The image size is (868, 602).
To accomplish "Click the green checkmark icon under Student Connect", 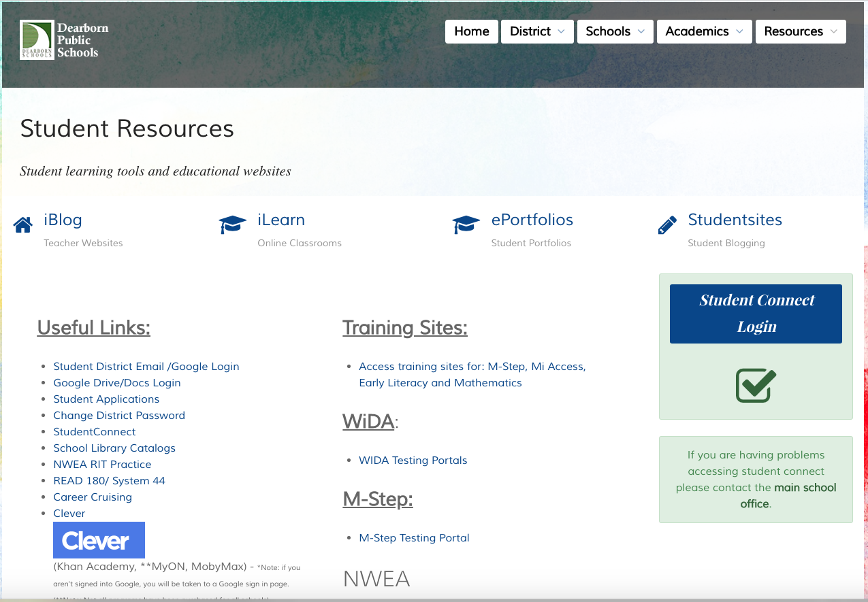I will point(756,385).
